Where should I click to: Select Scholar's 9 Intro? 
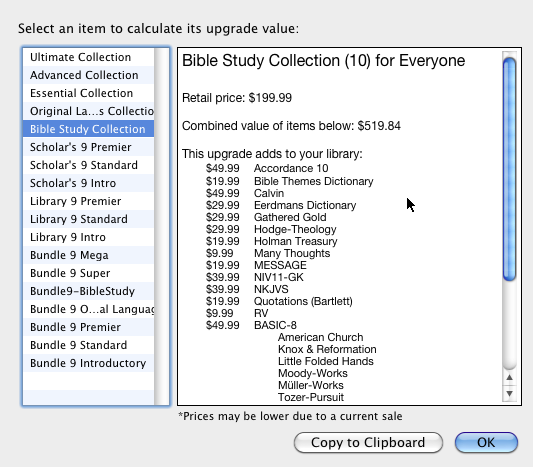coord(88,183)
